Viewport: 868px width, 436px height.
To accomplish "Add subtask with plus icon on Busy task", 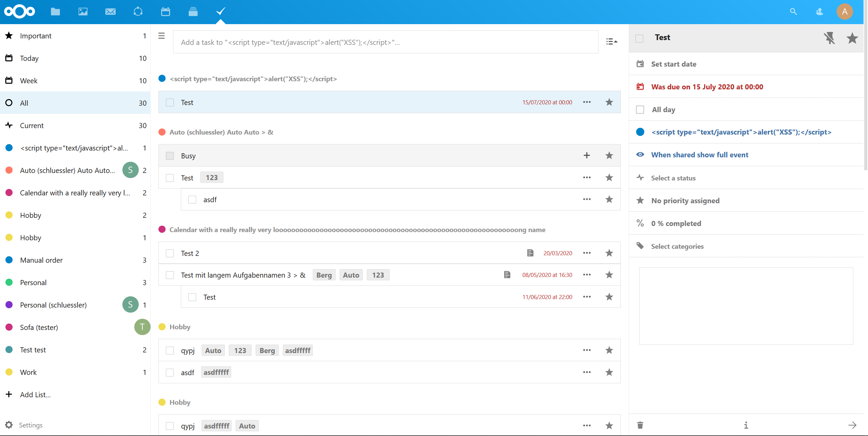I will point(586,156).
